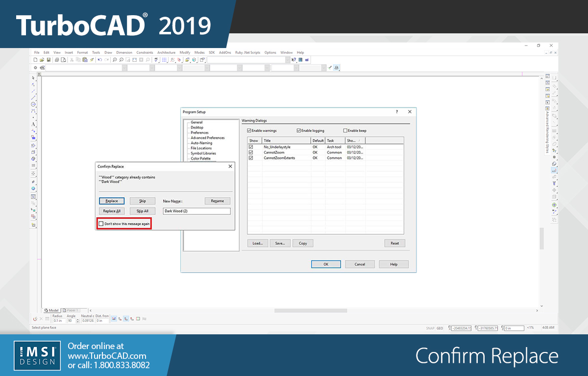Click the Print icon in toolbar
The image size is (588, 376).
coord(57,60)
